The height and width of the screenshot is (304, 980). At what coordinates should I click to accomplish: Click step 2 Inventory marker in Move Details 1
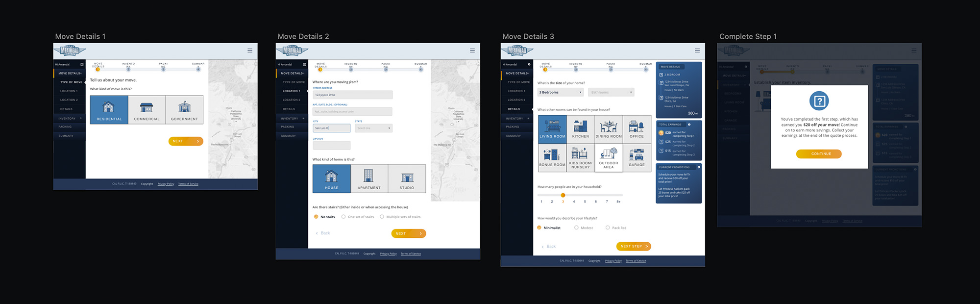(x=128, y=69)
